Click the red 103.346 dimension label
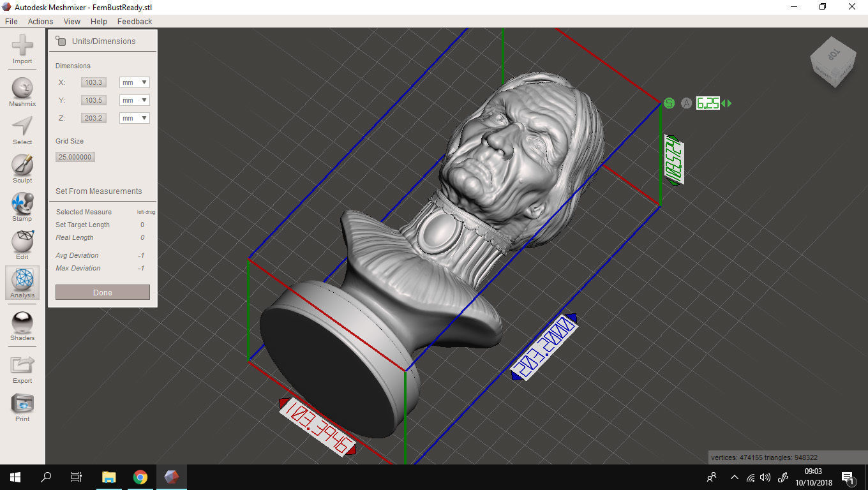The height and width of the screenshot is (490, 868). pyautogui.click(x=318, y=426)
